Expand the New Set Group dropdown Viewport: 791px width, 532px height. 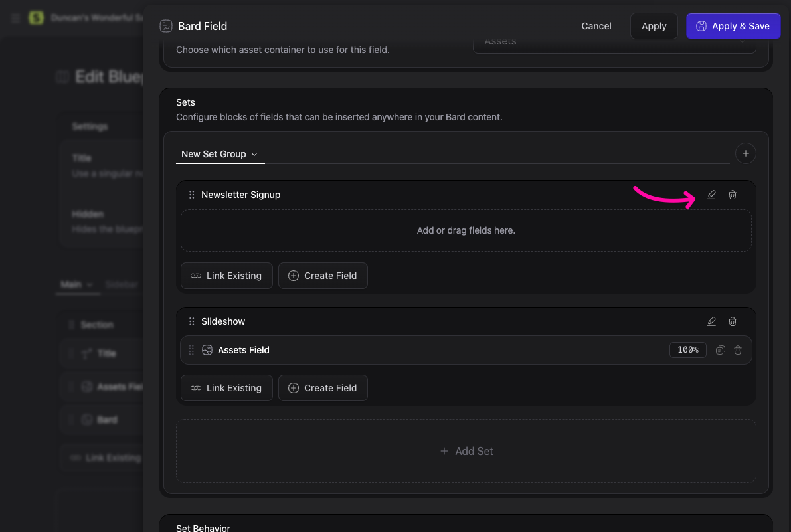220,154
